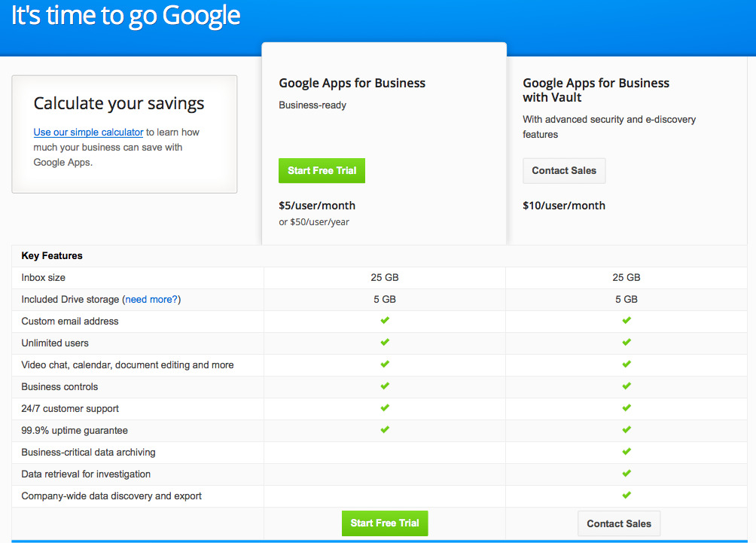Viewport: 756px width, 543px height.
Task: Click the 'It's time to go Google' banner title
Action: point(125,15)
